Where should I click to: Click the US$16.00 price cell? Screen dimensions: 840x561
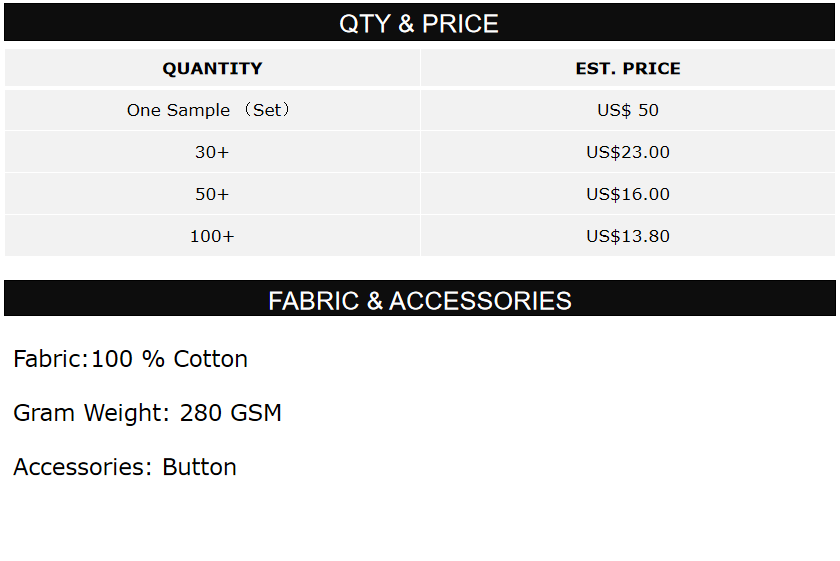(x=628, y=194)
